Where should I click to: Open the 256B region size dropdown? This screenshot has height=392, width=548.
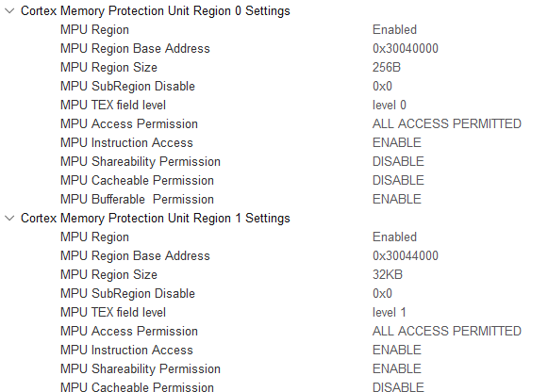386,67
